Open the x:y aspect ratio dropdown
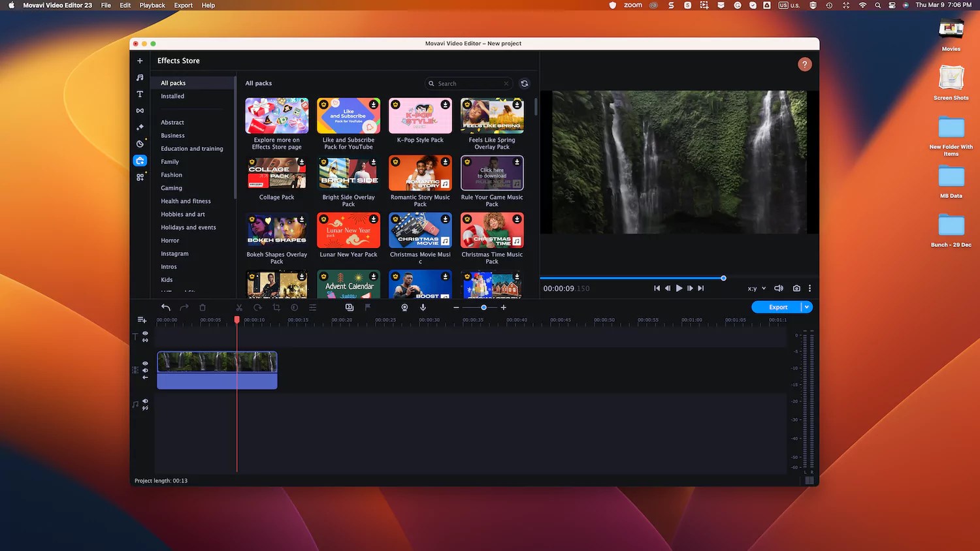The image size is (980, 551). pyautogui.click(x=755, y=288)
